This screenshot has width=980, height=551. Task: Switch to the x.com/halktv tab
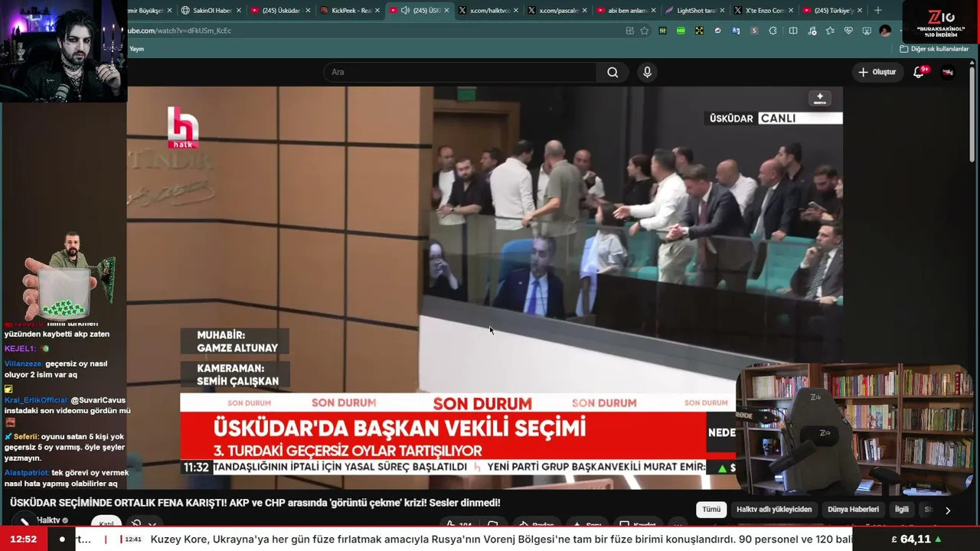point(488,10)
